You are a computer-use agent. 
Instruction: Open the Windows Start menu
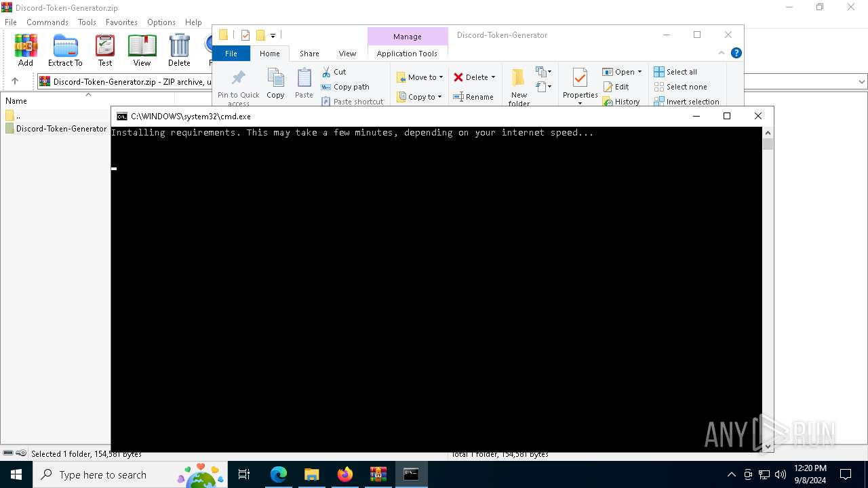click(16, 474)
